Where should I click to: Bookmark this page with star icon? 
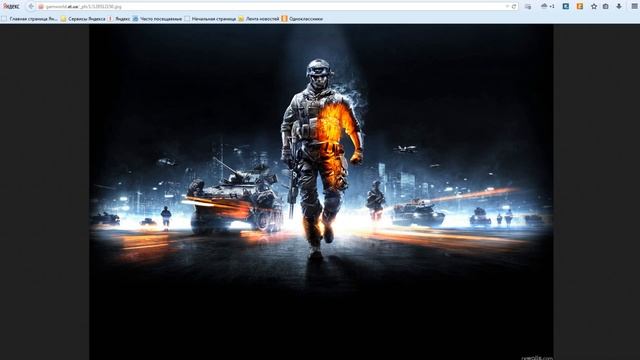tap(594, 7)
